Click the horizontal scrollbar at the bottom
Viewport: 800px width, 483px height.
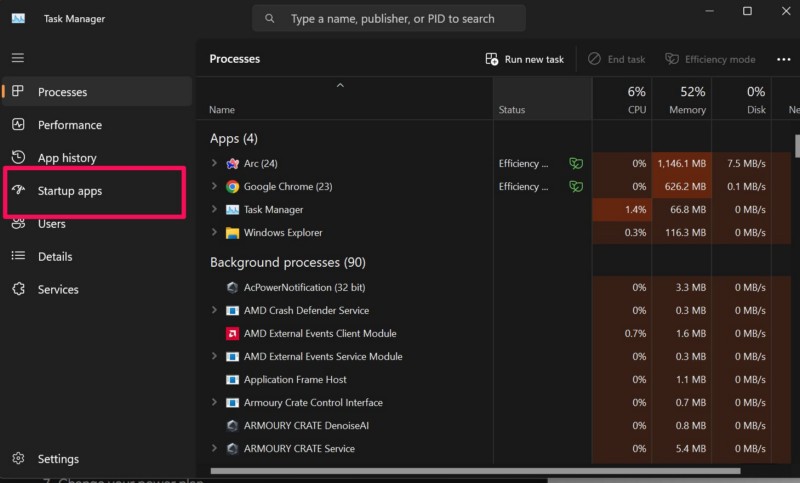(475, 470)
